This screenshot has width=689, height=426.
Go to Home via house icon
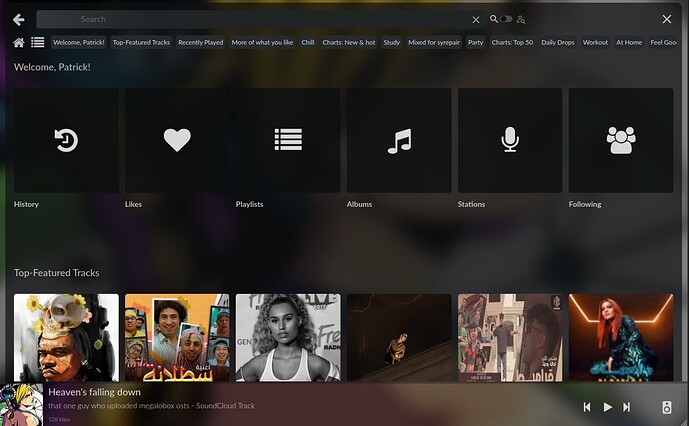[x=18, y=42]
